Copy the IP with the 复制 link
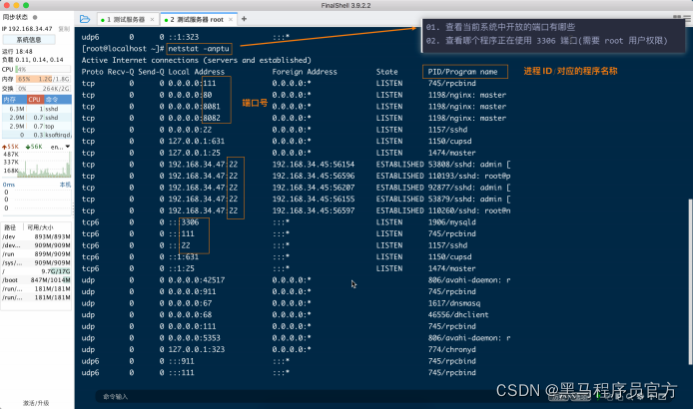Viewport: 694px width, 409px height. tap(64, 29)
